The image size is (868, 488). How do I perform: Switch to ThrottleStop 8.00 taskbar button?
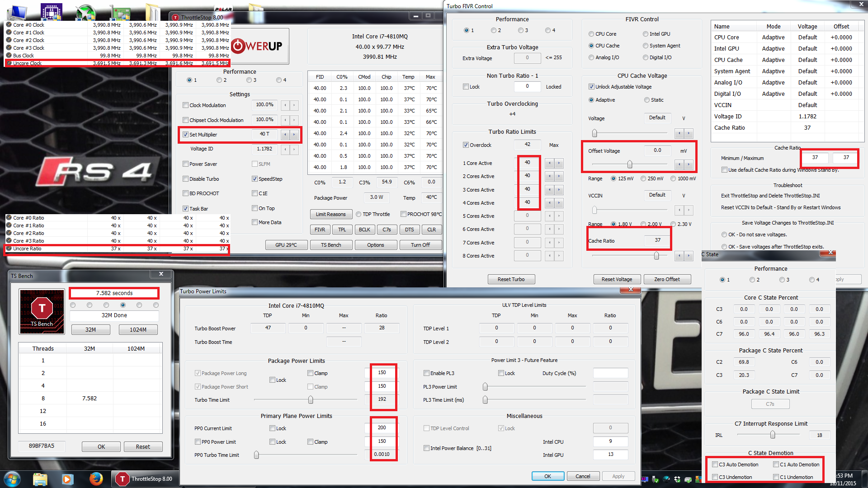pyautogui.click(x=144, y=479)
